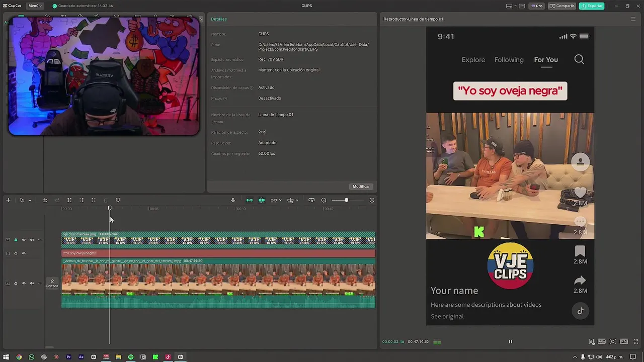Screen dimensions: 644x362
Task: Enable zoom-to-fit scan icon in player
Action: (613, 342)
